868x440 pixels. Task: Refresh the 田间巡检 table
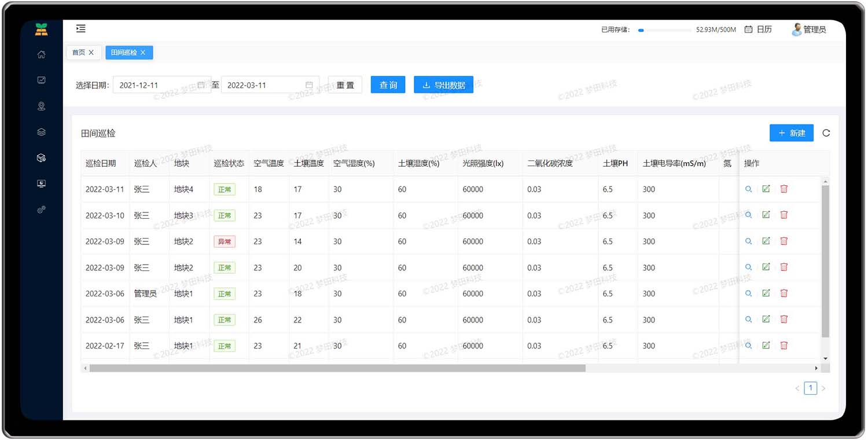click(x=826, y=133)
